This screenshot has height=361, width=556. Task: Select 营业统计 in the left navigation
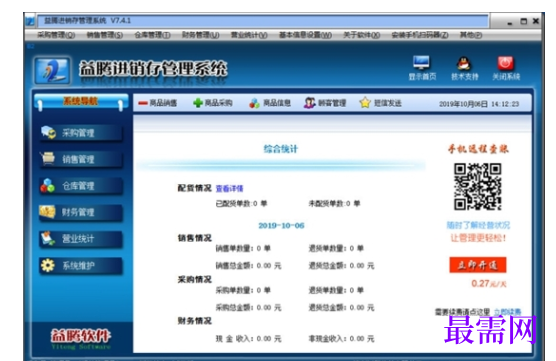click(x=81, y=239)
